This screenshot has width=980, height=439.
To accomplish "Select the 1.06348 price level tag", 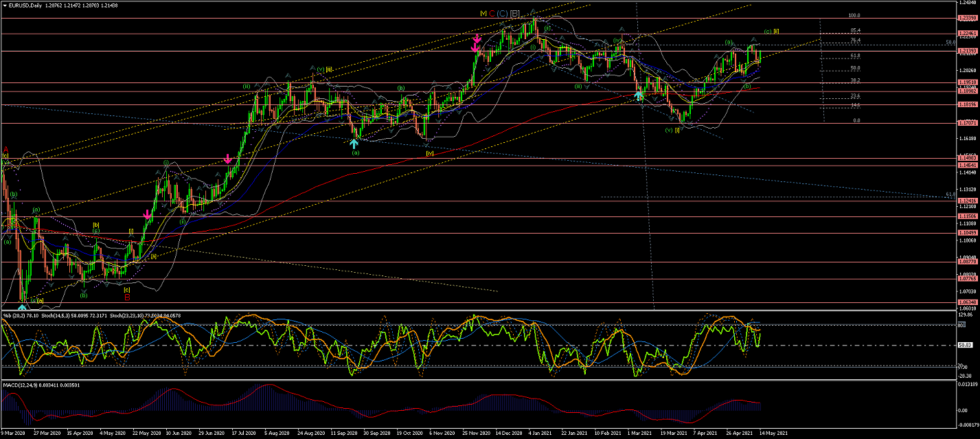I will click(x=967, y=302).
